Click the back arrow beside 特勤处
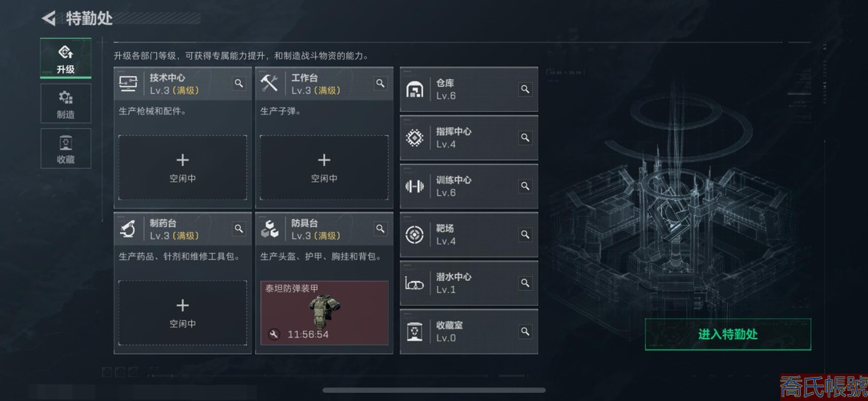The width and height of the screenshot is (868, 401). coord(48,18)
